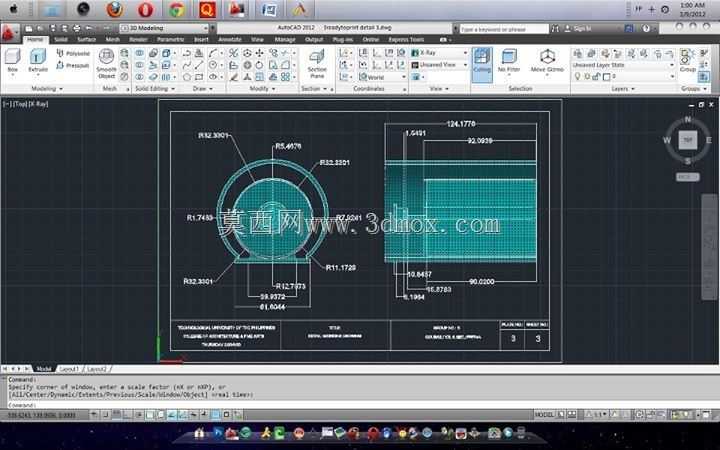Image resolution: width=720 pixels, height=450 pixels.
Task: Click the R11.1728 dimension text
Action: tap(341, 267)
